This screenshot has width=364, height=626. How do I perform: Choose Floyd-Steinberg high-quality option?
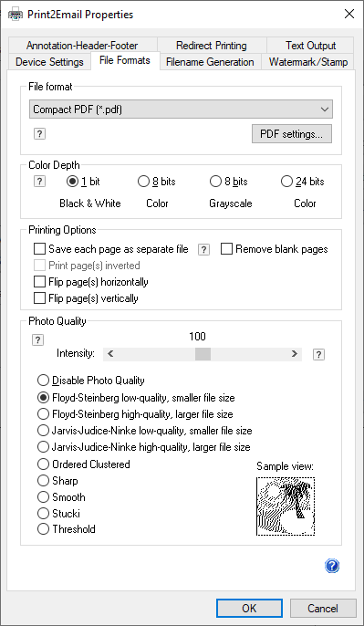tap(43, 414)
